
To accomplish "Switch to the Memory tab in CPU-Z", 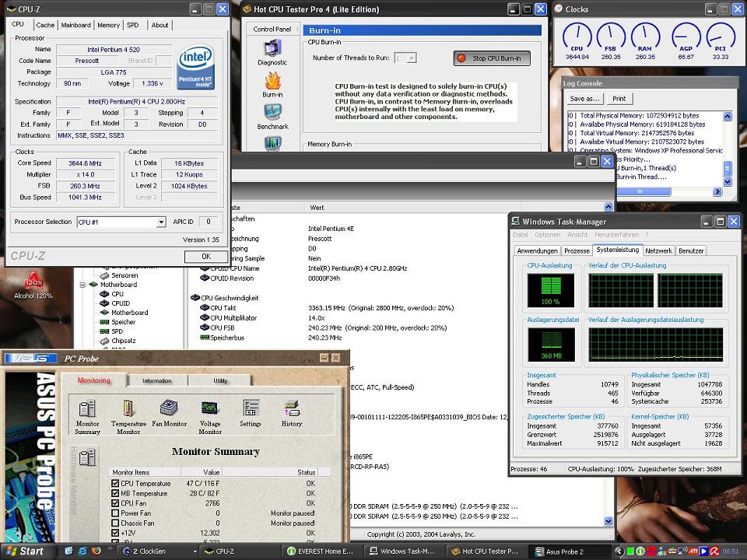I will (x=109, y=25).
